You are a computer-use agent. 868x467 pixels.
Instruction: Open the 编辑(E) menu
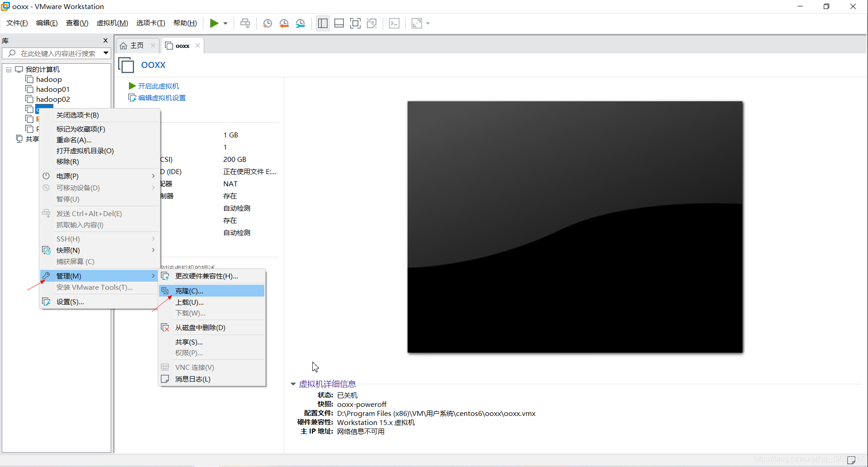click(47, 23)
